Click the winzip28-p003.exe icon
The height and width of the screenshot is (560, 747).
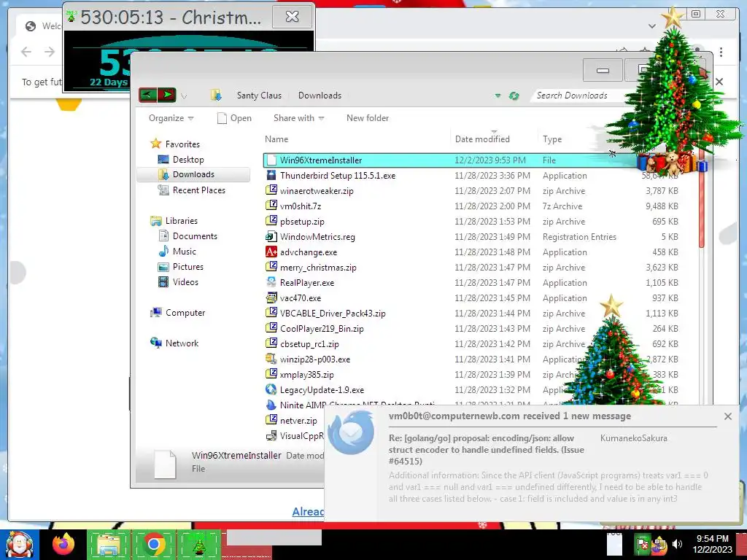pos(271,359)
